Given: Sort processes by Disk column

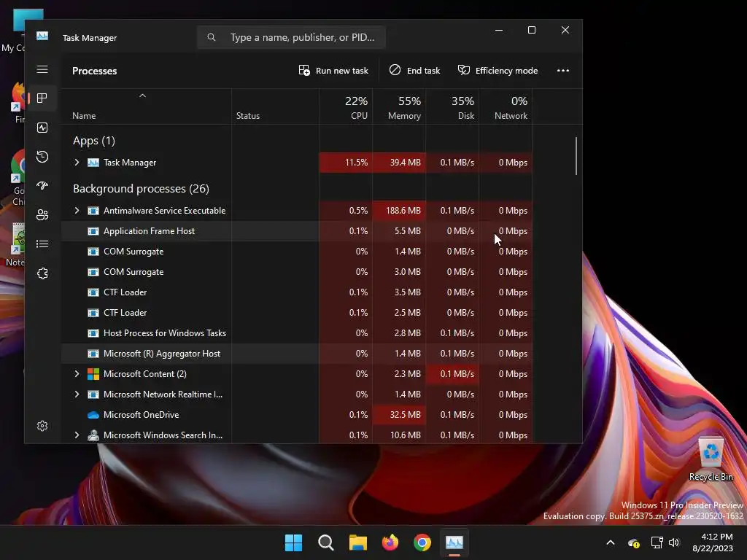Looking at the screenshot, I should click(x=452, y=107).
